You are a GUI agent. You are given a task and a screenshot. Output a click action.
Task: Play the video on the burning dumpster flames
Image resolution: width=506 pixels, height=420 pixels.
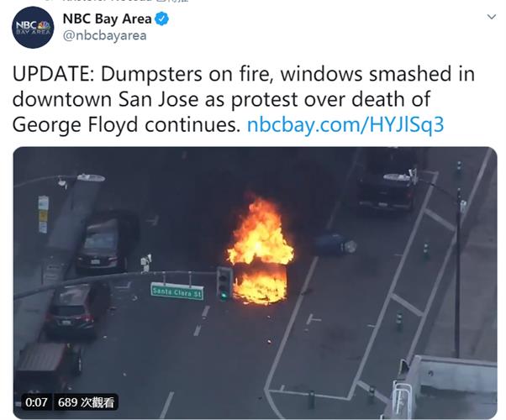point(260,250)
